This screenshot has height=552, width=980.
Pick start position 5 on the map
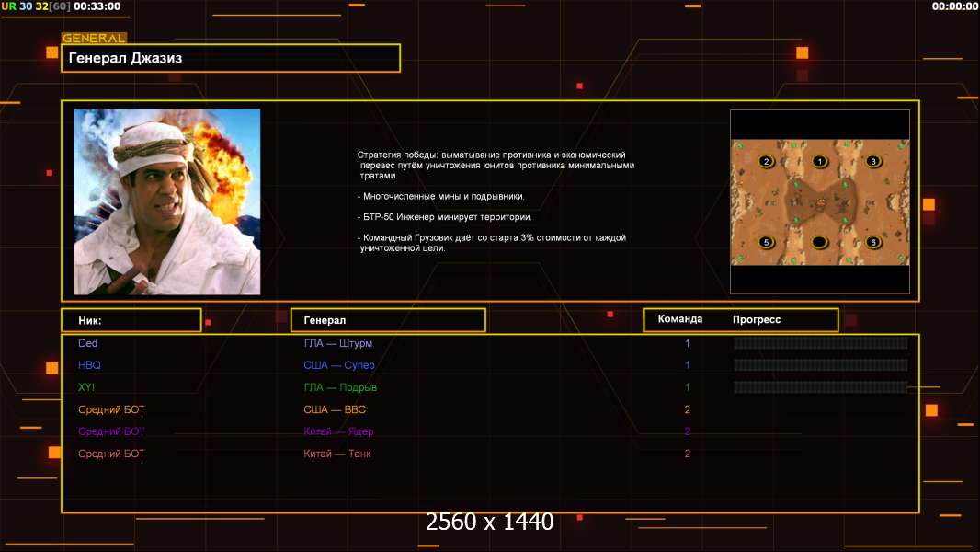click(x=766, y=243)
